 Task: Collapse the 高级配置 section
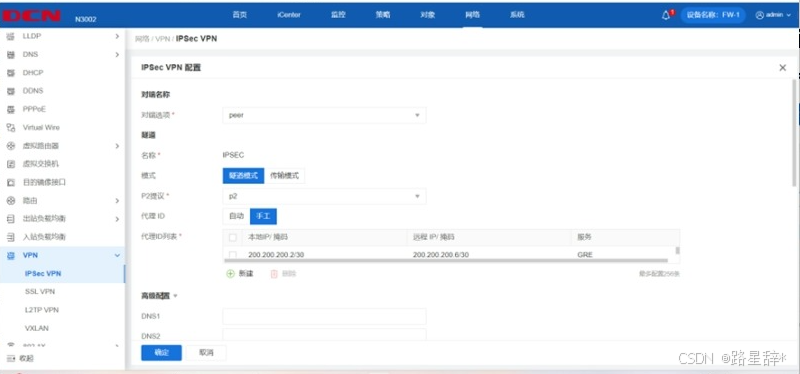176,296
